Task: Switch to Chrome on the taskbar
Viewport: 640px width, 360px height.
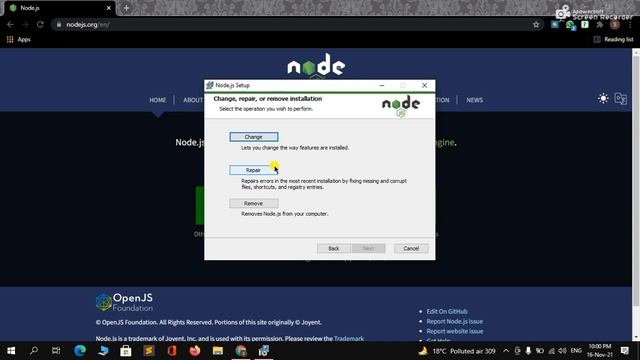Action: 241,351
